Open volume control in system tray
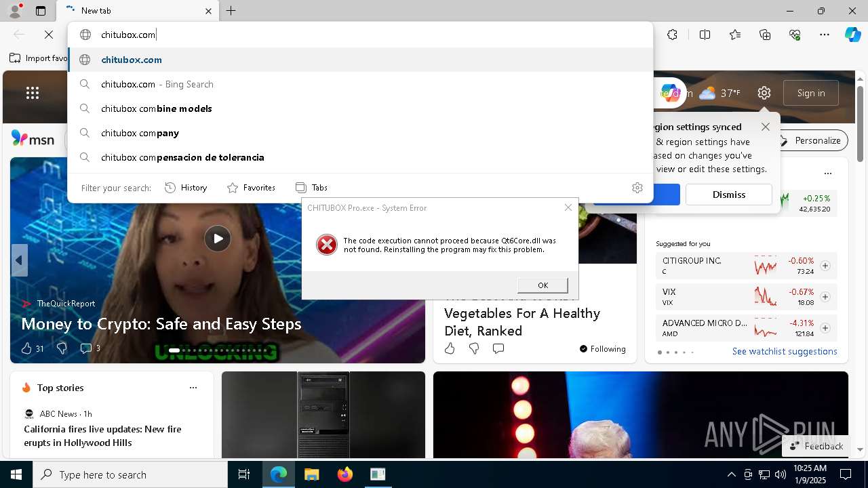 [781, 474]
